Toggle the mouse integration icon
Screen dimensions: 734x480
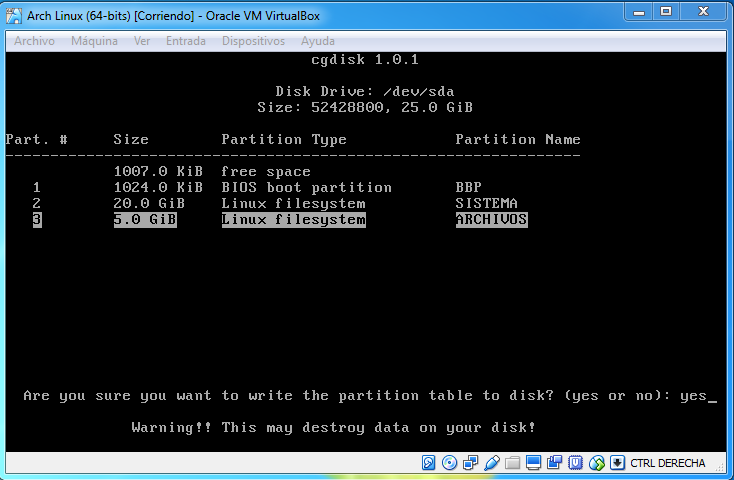tap(597, 463)
